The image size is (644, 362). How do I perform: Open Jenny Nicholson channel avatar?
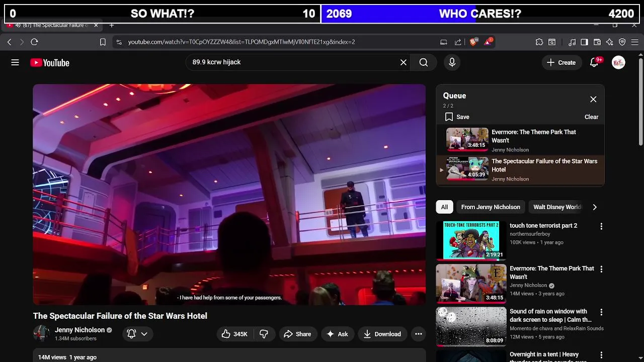point(41,334)
